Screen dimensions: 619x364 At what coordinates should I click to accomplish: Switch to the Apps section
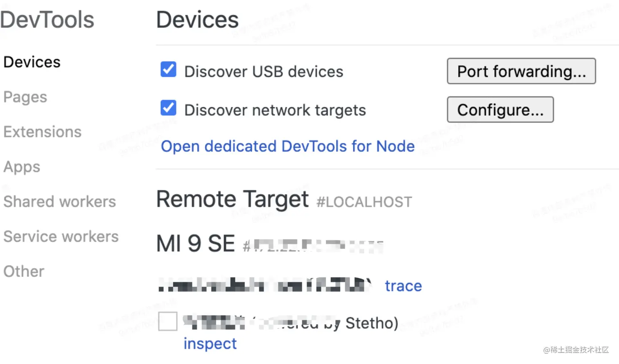22,167
